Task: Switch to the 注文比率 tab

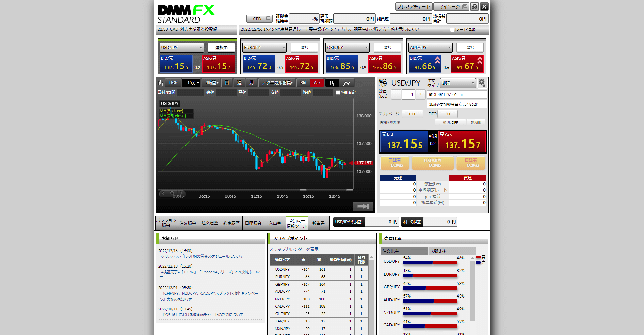Action: pyautogui.click(x=404, y=251)
